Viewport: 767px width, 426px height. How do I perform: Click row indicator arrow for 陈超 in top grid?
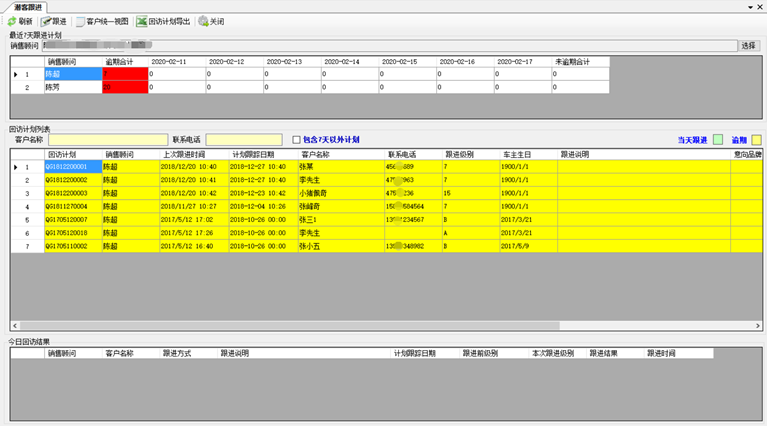(15, 74)
